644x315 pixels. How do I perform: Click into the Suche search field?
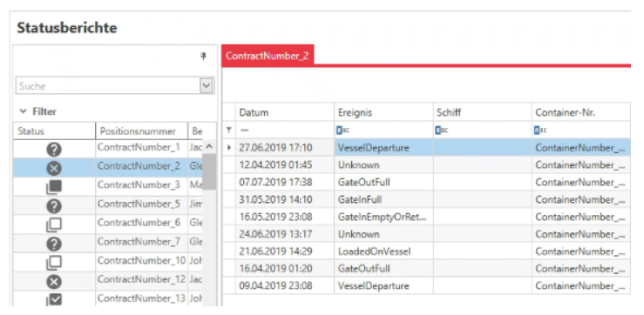pos(107,86)
